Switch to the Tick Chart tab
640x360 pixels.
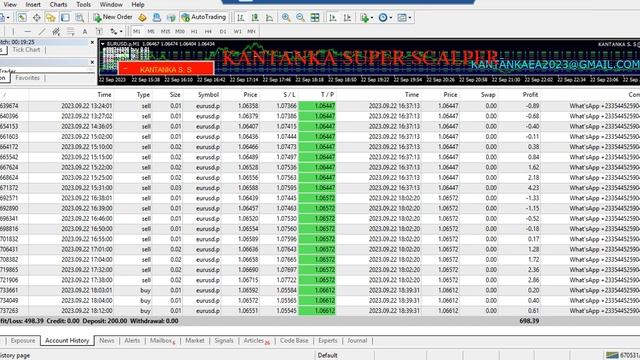26,50
